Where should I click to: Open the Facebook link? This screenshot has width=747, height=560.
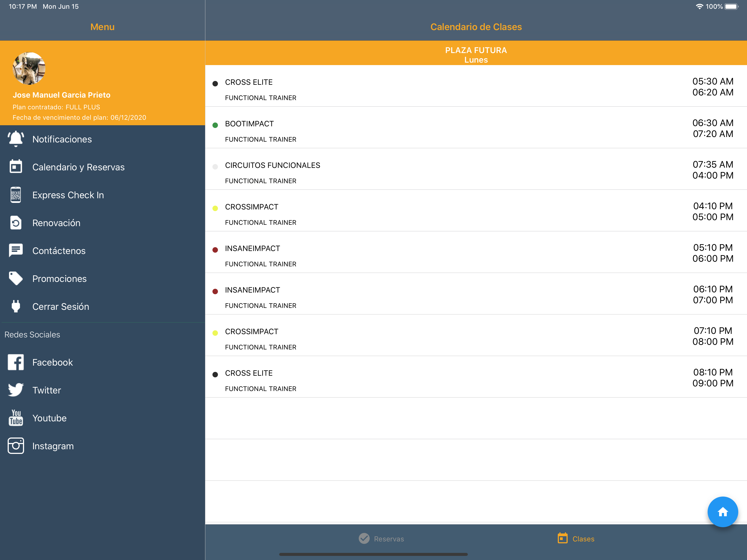(x=102, y=362)
